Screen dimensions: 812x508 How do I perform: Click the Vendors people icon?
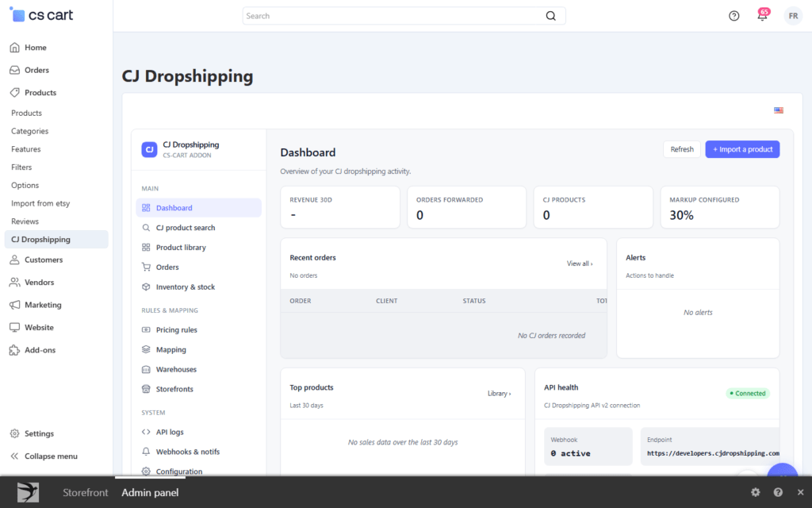coord(14,282)
